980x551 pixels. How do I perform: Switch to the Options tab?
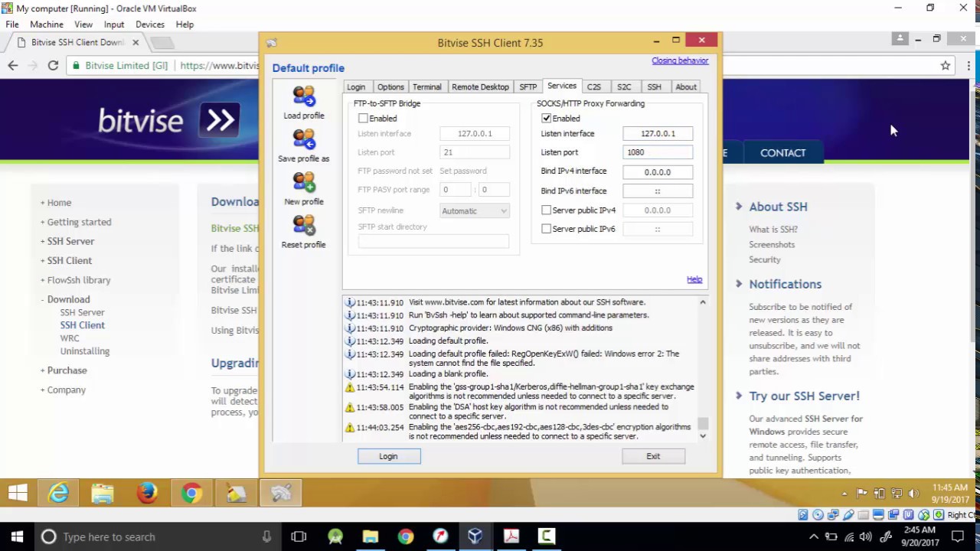pos(390,87)
